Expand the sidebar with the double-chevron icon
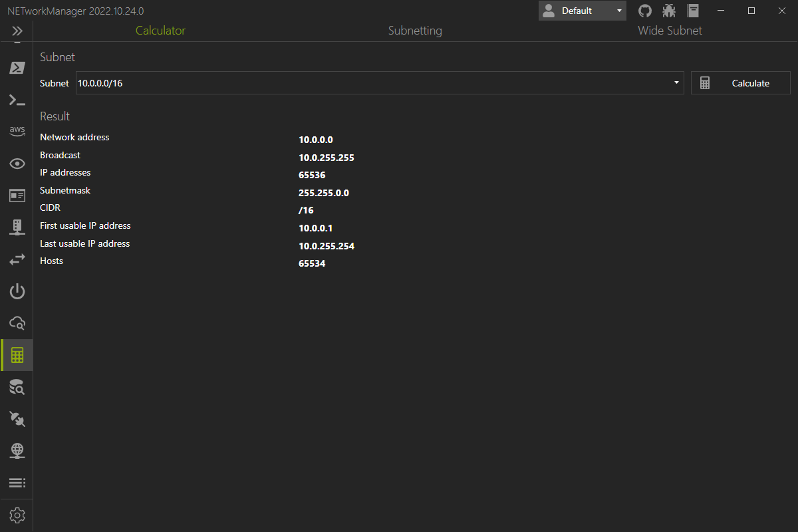This screenshot has height=532, width=798. click(17, 31)
